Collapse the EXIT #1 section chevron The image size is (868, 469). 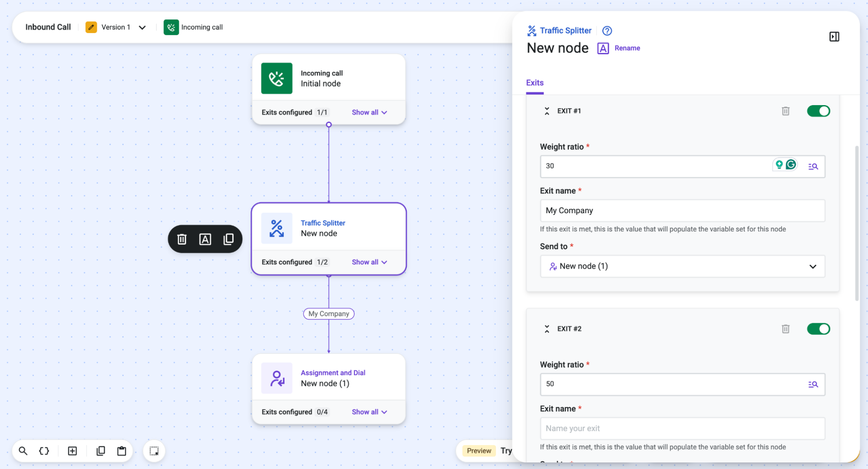[547, 111]
